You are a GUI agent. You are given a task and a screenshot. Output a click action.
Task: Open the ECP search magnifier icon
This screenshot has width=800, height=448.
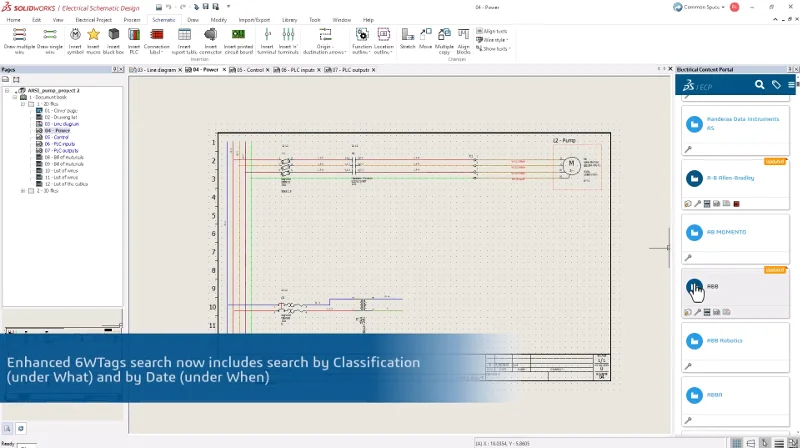tap(760, 85)
